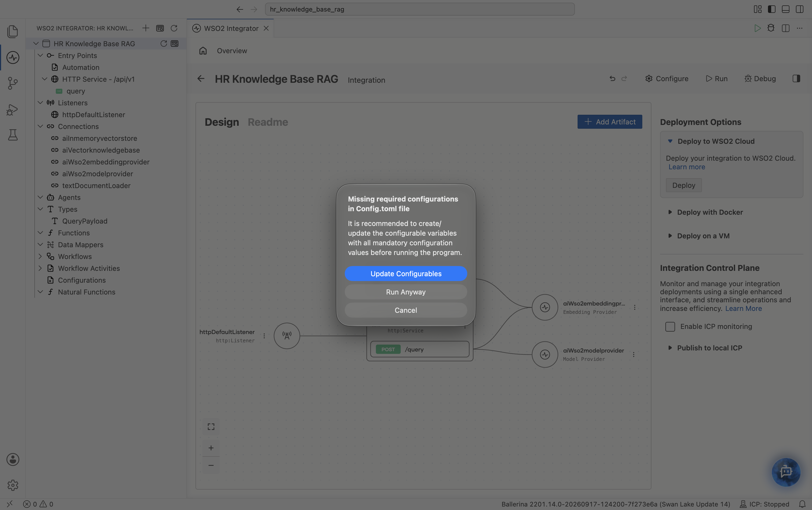Click the hr_knowledge_base_rag command center field
The image size is (812, 510).
click(x=420, y=9)
